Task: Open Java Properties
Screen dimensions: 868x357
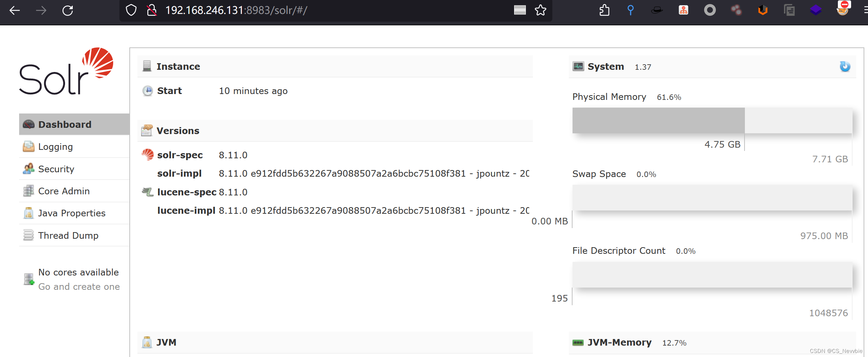Action: 74,213
